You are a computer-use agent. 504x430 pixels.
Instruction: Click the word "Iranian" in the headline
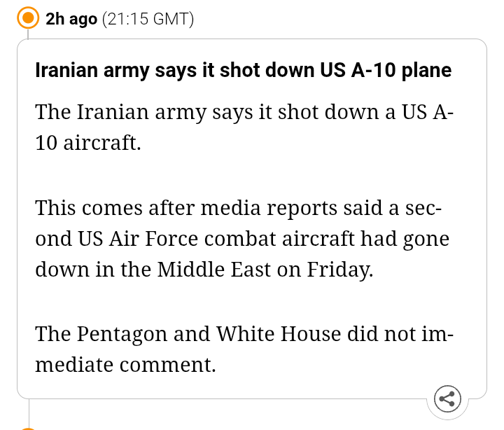click(x=64, y=71)
